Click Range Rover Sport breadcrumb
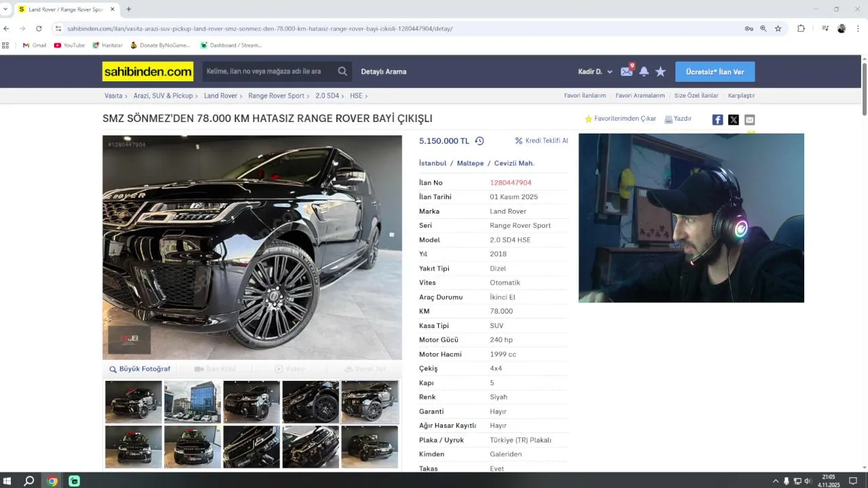Image resolution: width=868 pixels, height=488 pixels. (276, 96)
